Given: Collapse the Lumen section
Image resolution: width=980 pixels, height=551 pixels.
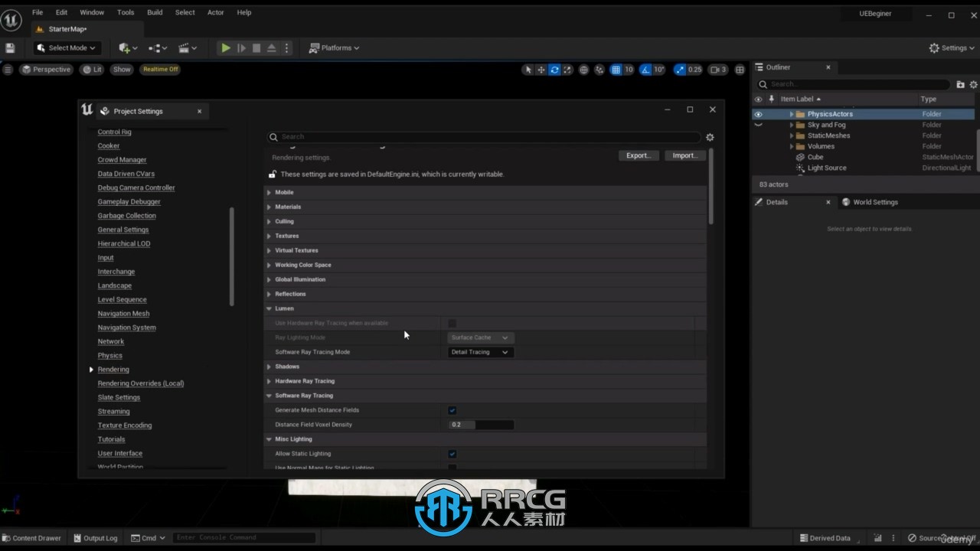Looking at the screenshot, I should coord(269,308).
